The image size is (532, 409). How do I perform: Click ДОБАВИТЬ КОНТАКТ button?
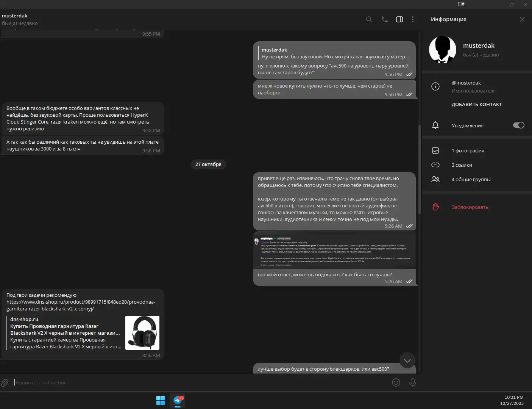[x=476, y=105]
